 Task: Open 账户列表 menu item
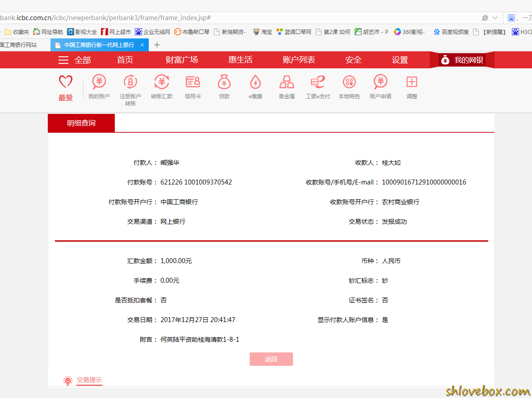coord(298,60)
